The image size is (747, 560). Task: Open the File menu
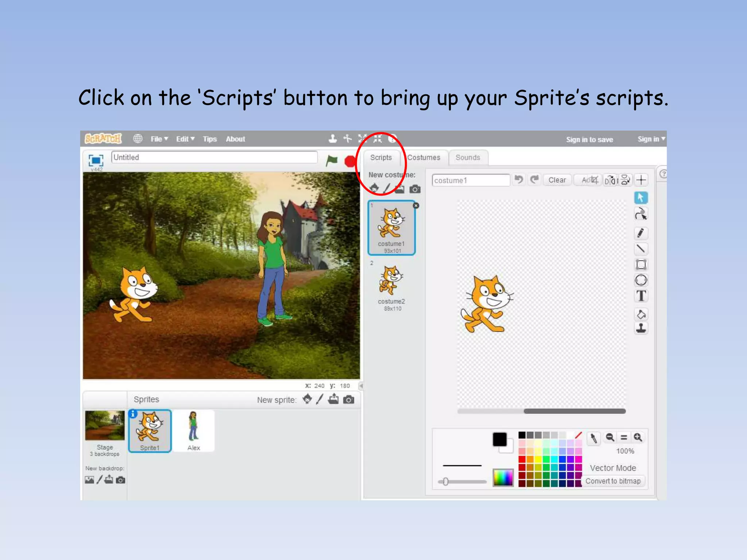click(x=159, y=139)
